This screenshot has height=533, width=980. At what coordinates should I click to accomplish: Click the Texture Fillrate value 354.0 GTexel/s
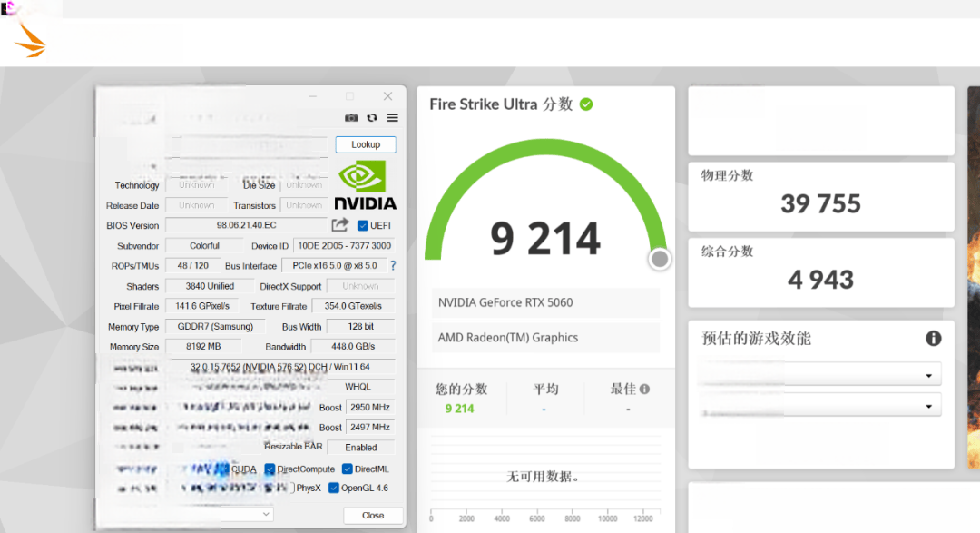(353, 306)
